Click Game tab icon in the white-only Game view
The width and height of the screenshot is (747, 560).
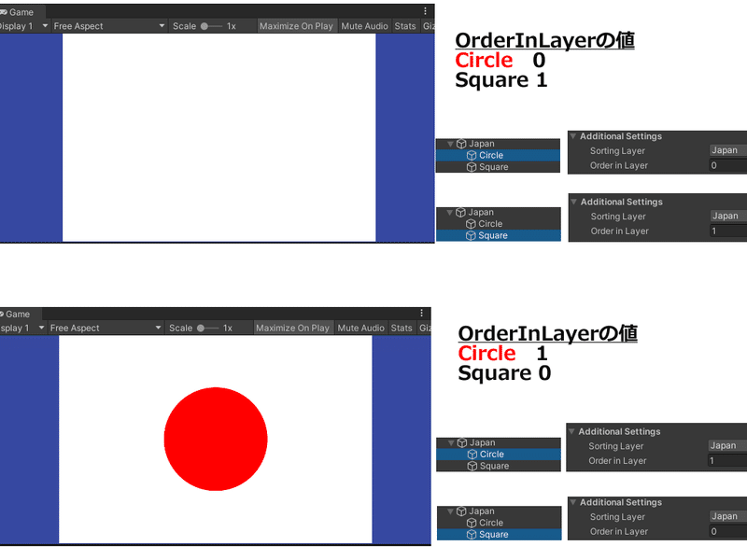pyautogui.click(x=4, y=12)
